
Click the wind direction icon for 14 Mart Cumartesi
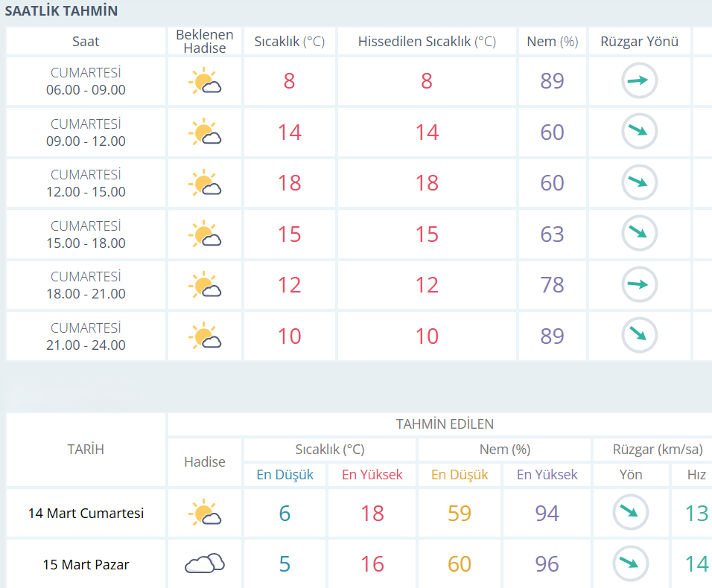(630, 513)
